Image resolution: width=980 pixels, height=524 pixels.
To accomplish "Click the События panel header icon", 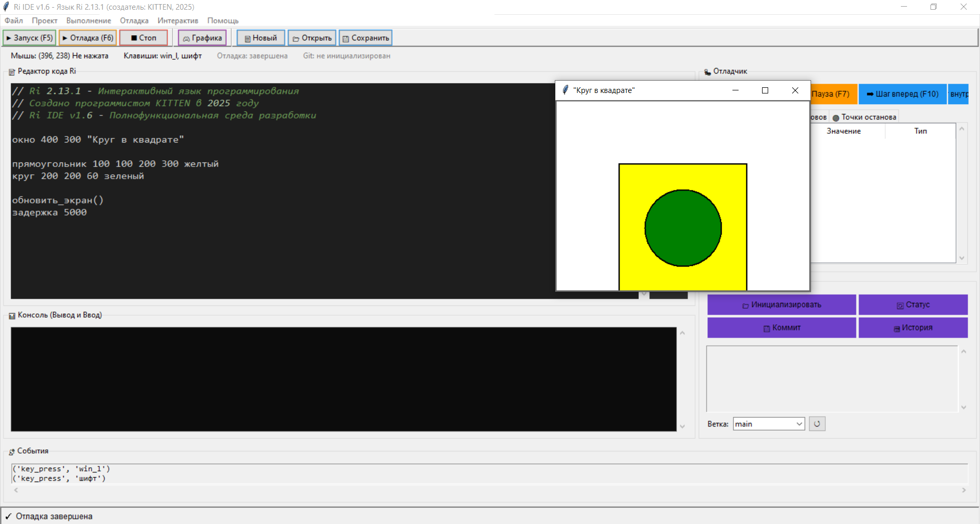I will point(12,452).
